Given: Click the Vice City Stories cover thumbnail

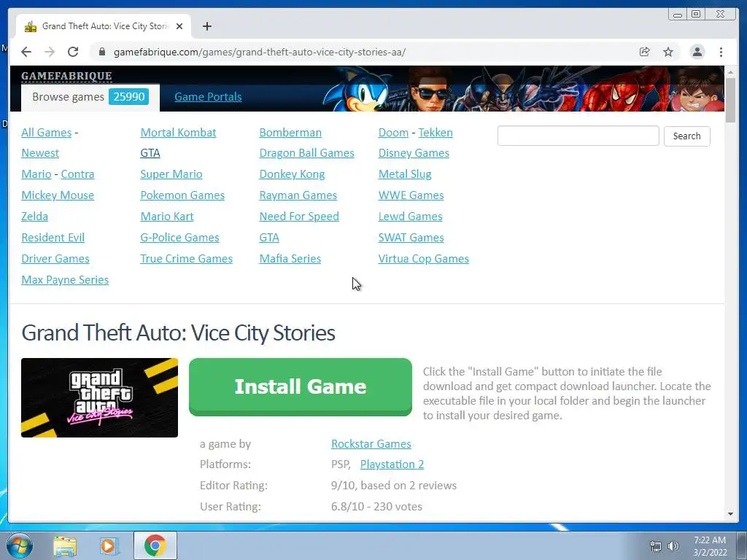Looking at the screenshot, I should pos(99,397).
